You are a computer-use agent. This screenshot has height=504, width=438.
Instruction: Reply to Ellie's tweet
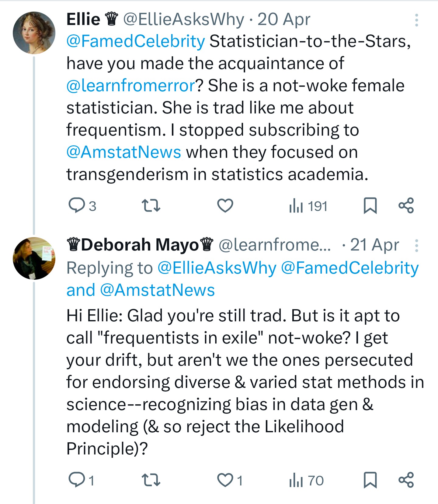click(x=77, y=205)
